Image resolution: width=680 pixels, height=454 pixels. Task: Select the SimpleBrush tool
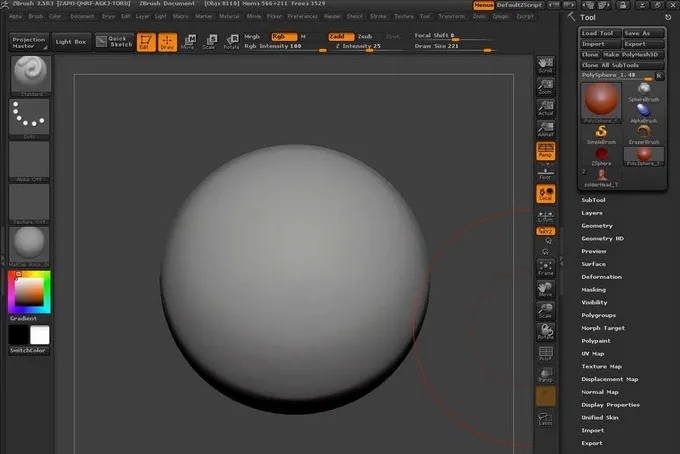point(601,135)
